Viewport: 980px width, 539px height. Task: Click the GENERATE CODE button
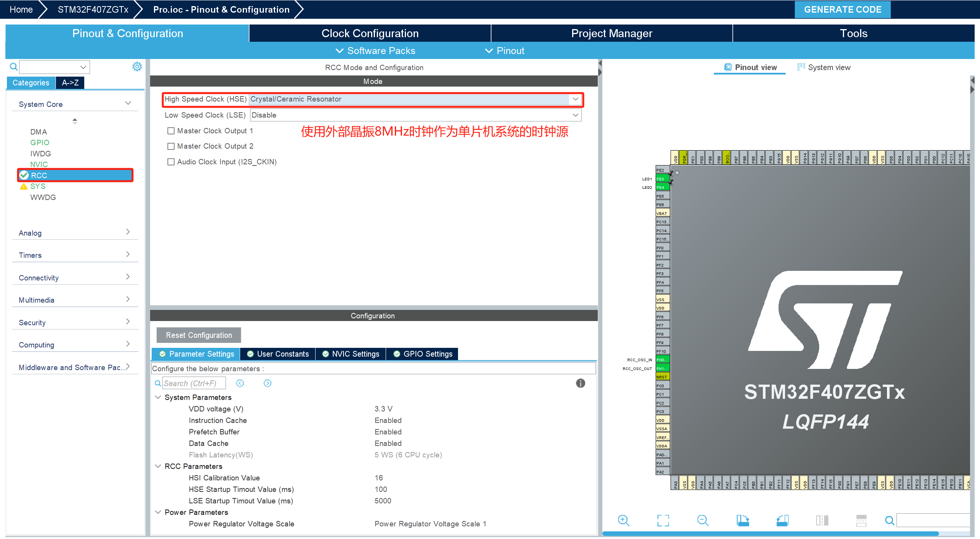tap(843, 10)
